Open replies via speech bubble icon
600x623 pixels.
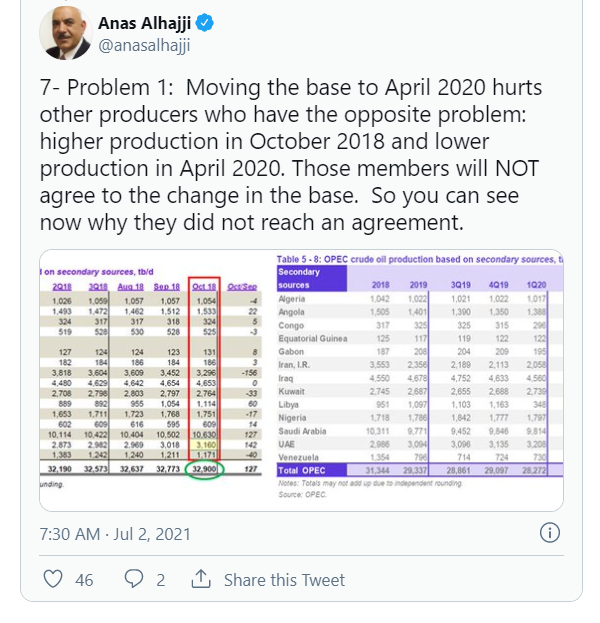(x=134, y=579)
